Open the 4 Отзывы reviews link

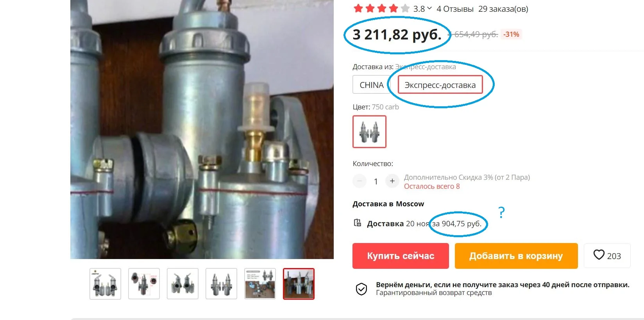[455, 9]
